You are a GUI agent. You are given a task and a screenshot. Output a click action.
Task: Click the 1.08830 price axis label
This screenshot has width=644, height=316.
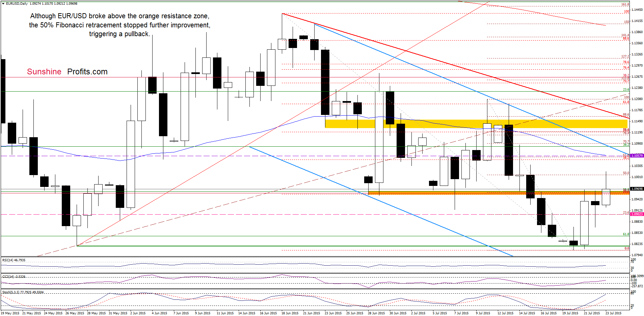tap(637, 222)
